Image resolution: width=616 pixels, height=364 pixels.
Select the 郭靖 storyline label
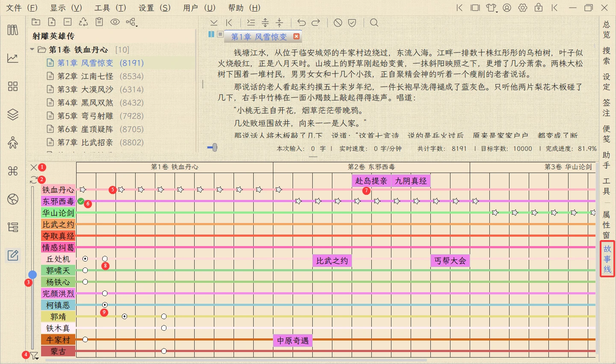[58, 317]
